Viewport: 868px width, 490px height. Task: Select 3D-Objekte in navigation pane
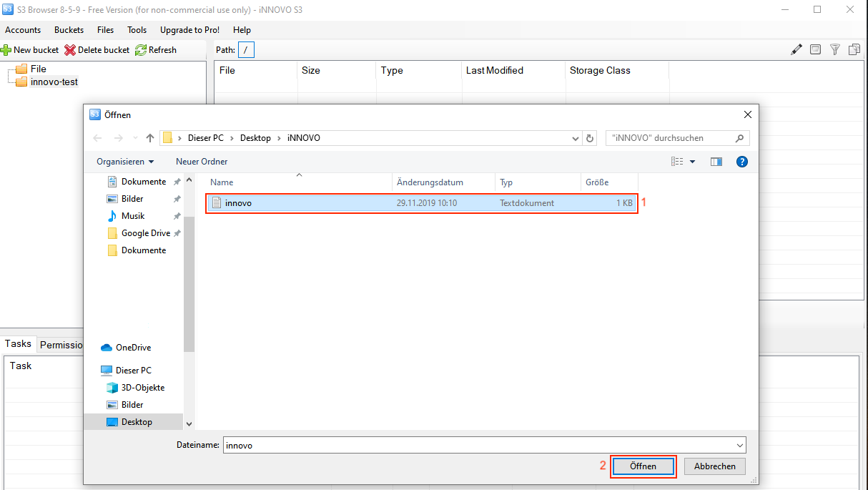142,388
